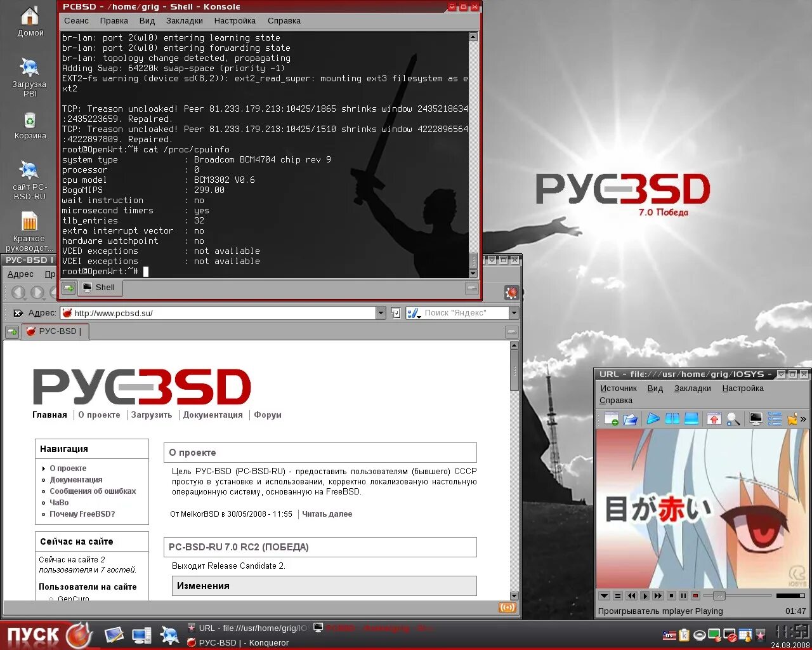Click the mplayer volume slider
Viewport: 812px width, 650px height.
point(790,596)
